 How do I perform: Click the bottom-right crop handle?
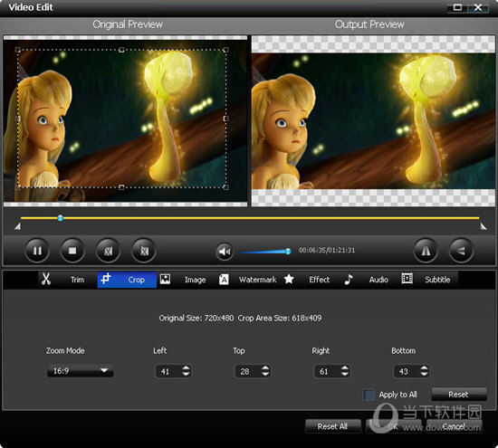coord(225,187)
